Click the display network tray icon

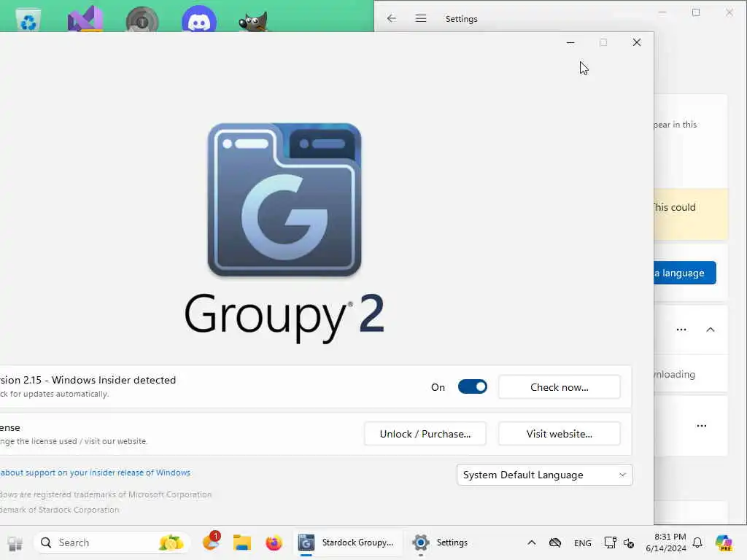[611, 542]
